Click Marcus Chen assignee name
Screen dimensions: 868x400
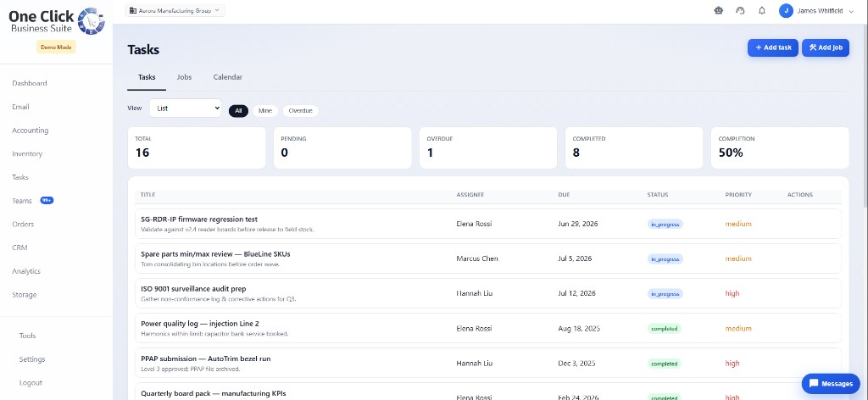pyautogui.click(x=477, y=258)
